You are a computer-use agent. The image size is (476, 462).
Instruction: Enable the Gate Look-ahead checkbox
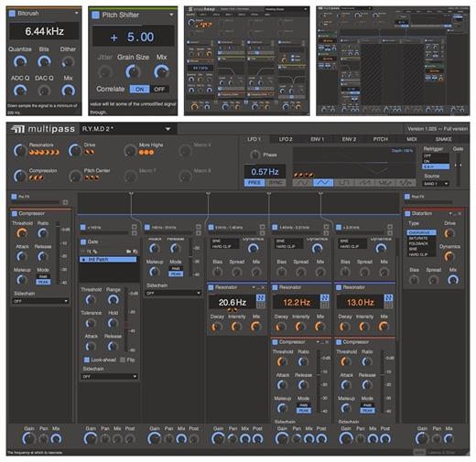[x=86, y=360]
